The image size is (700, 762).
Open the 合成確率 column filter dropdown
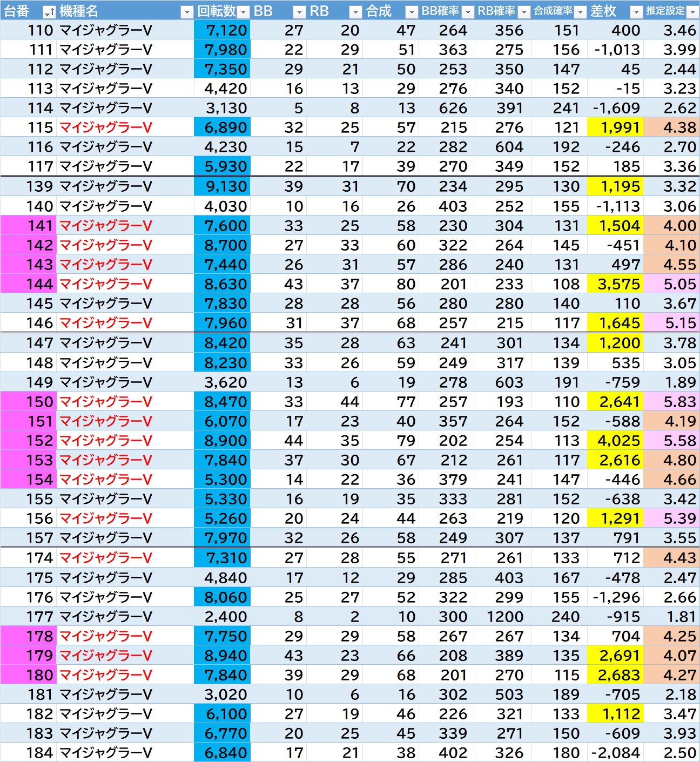coord(580,12)
